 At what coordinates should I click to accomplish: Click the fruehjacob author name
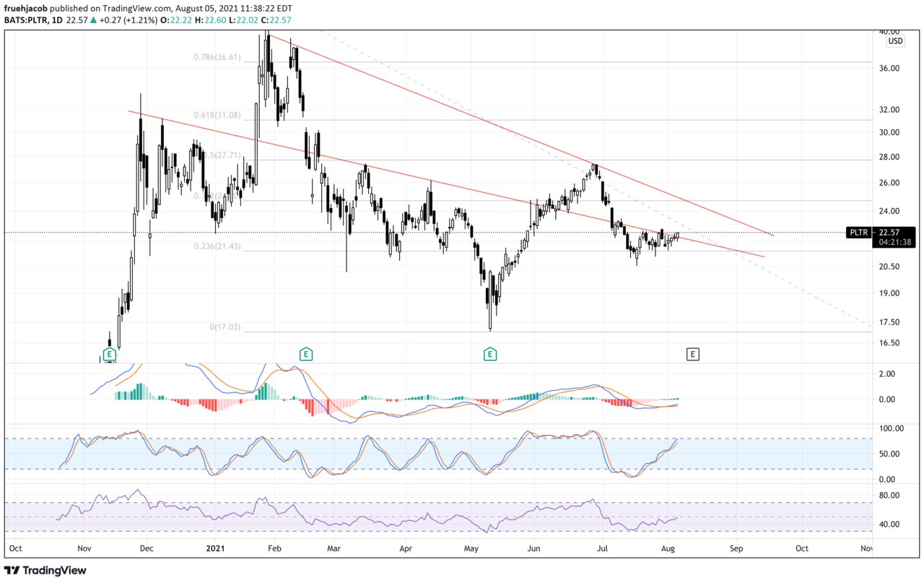pyautogui.click(x=27, y=8)
